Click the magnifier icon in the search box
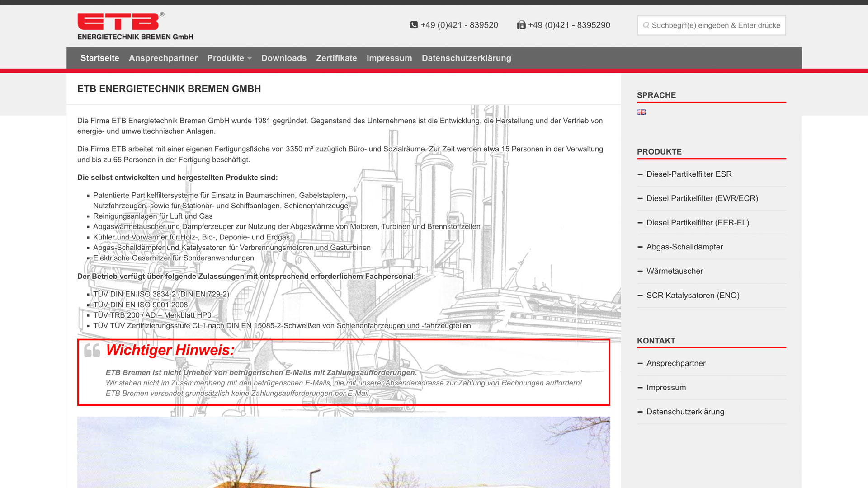The image size is (868, 488). [x=646, y=25]
